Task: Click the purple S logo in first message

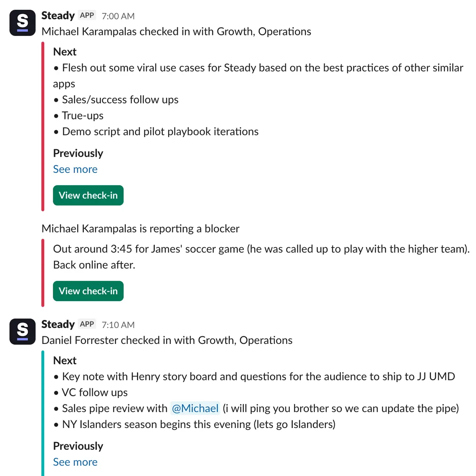Action: (x=22, y=23)
